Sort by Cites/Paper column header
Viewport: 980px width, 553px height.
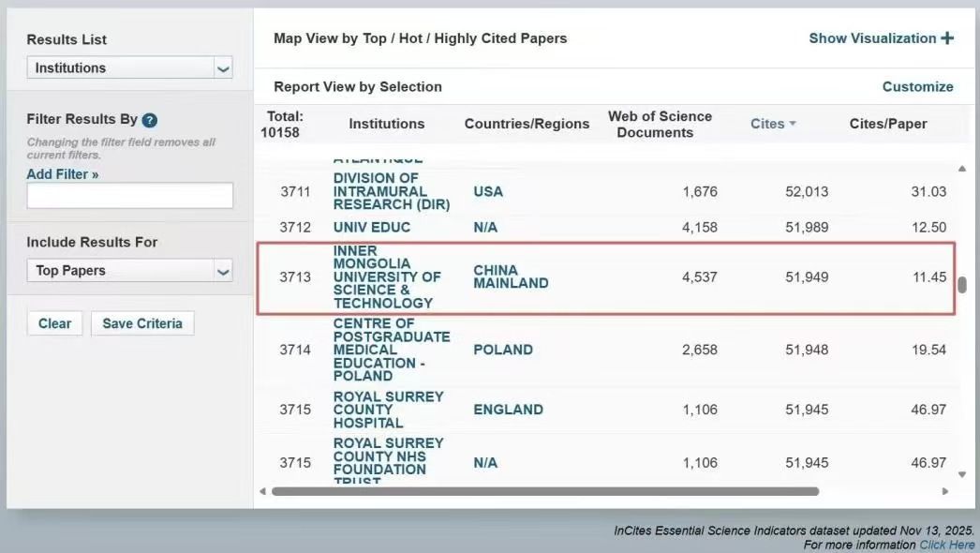[887, 124]
